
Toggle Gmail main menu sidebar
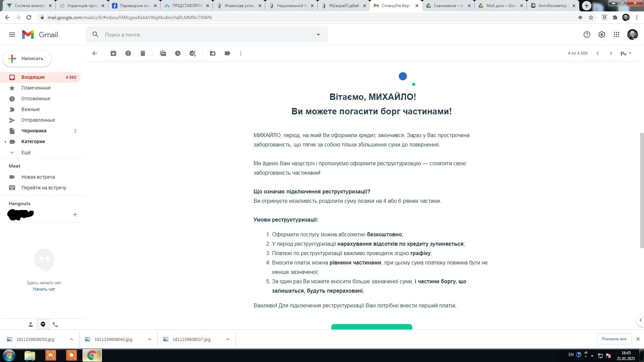coord(12,35)
